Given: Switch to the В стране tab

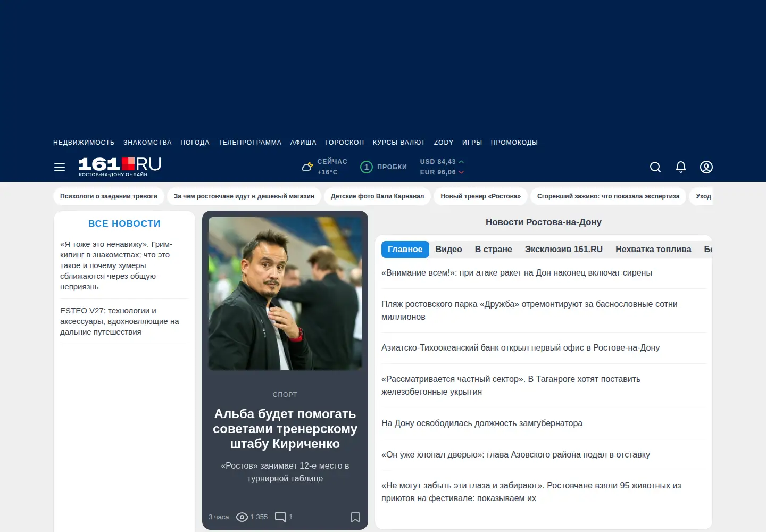Looking at the screenshot, I should pyautogui.click(x=494, y=250).
